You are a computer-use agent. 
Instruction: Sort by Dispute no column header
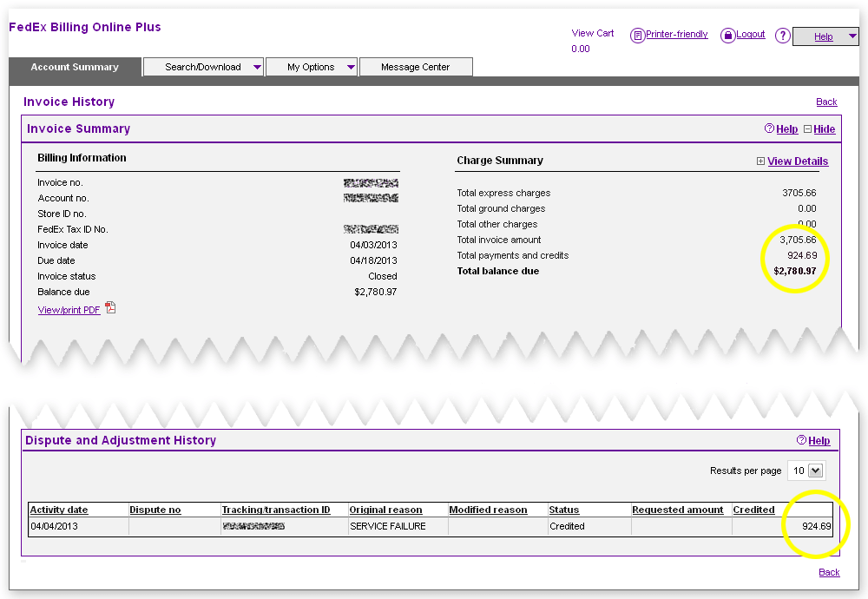(x=155, y=510)
